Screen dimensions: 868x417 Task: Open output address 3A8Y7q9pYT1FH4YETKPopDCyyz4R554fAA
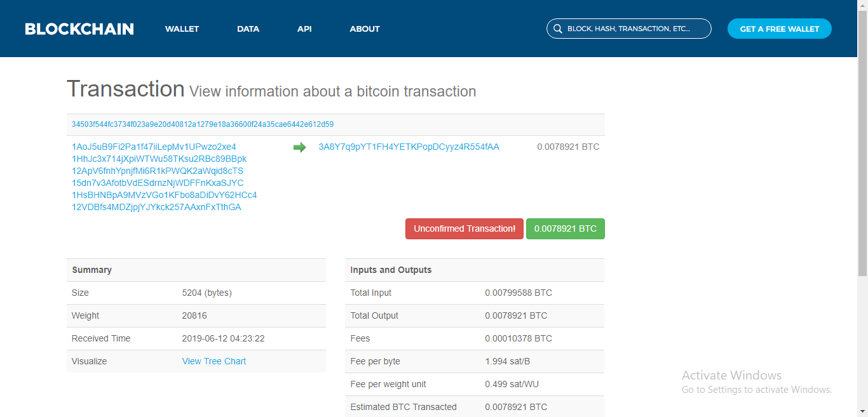[409, 147]
